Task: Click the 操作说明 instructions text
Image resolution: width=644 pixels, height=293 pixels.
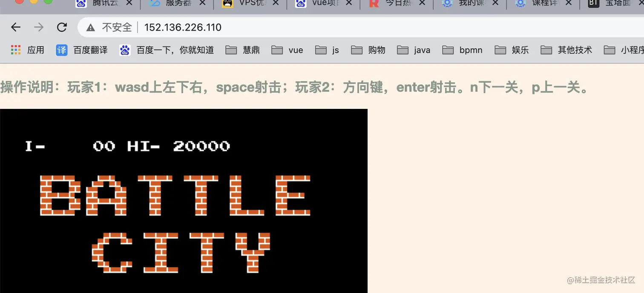Action: (x=294, y=88)
